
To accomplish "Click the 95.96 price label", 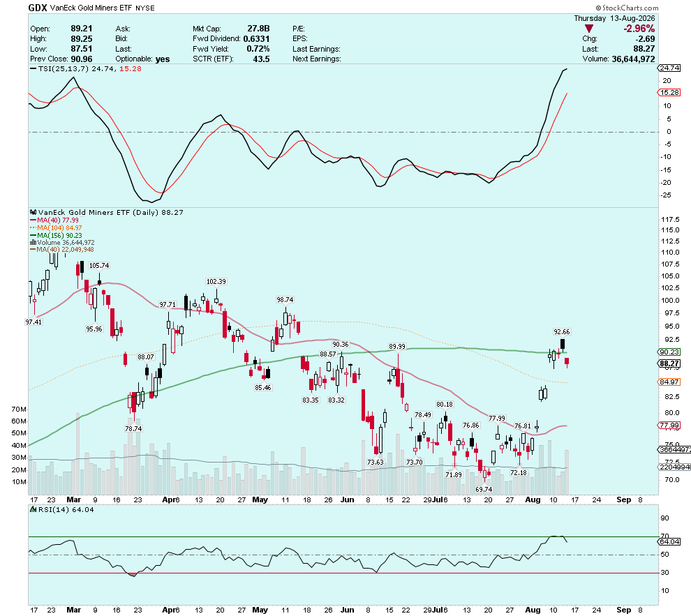I will coord(94,329).
